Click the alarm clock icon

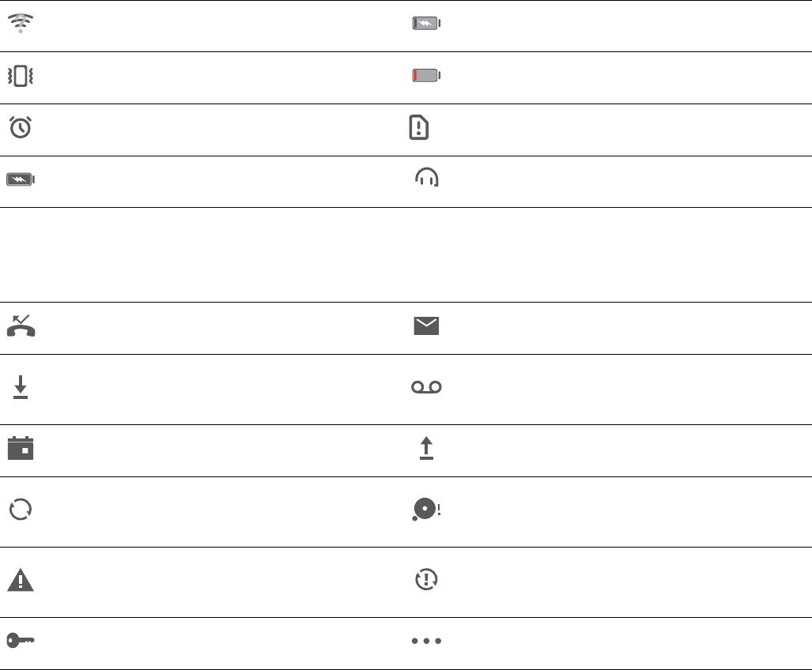click(x=21, y=128)
